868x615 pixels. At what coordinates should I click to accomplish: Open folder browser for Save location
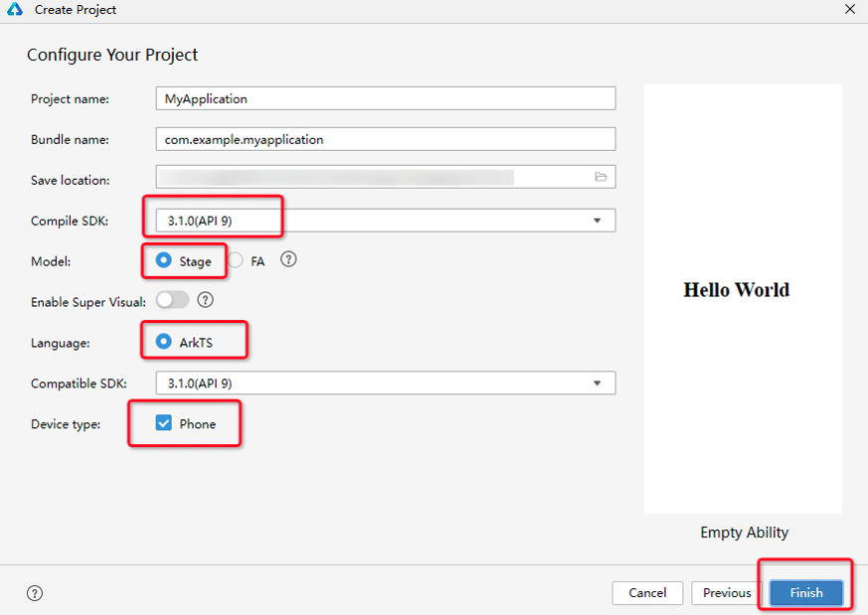coord(601,177)
